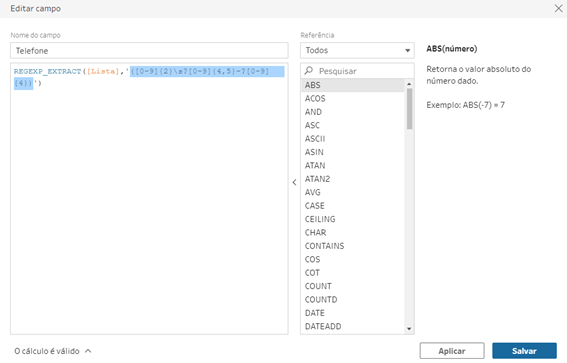This screenshot has height=363, width=567.
Task: Select ASCII in the function list
Action: [353, 138]
